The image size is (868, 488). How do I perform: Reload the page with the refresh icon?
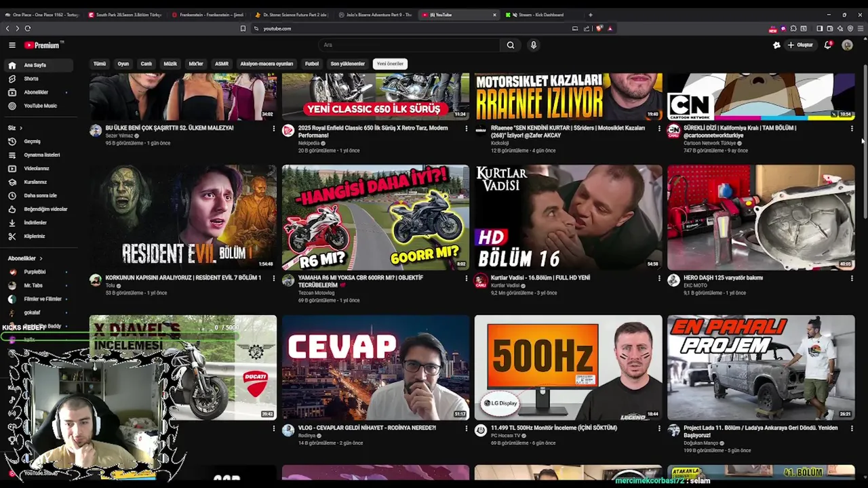tap(28, 28)
